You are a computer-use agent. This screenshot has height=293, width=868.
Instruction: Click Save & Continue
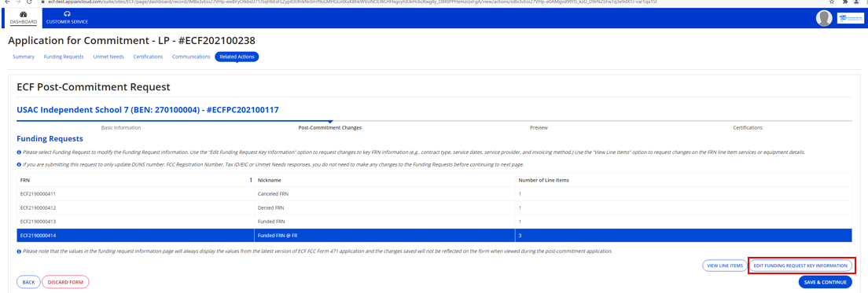pos(826,282)
